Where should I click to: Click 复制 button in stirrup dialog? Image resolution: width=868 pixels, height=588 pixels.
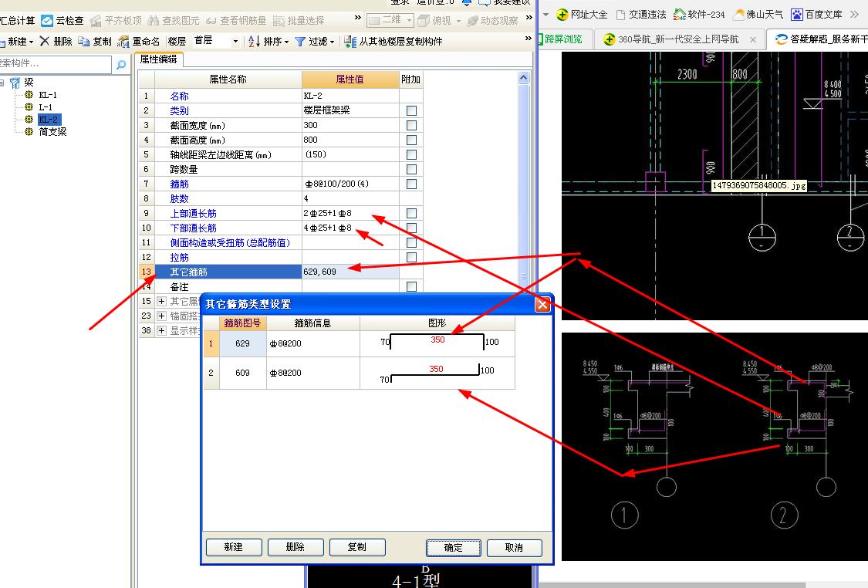point(357,547)
